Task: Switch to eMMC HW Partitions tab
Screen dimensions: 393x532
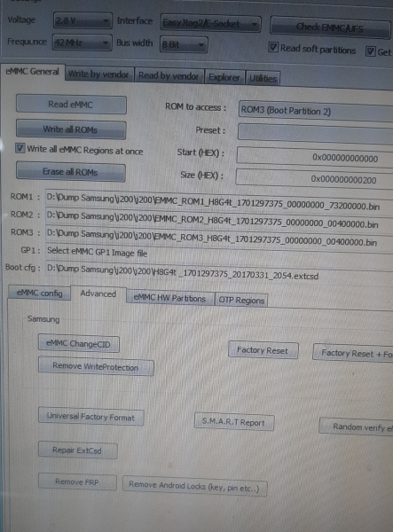Action: [x=169, y=298]
